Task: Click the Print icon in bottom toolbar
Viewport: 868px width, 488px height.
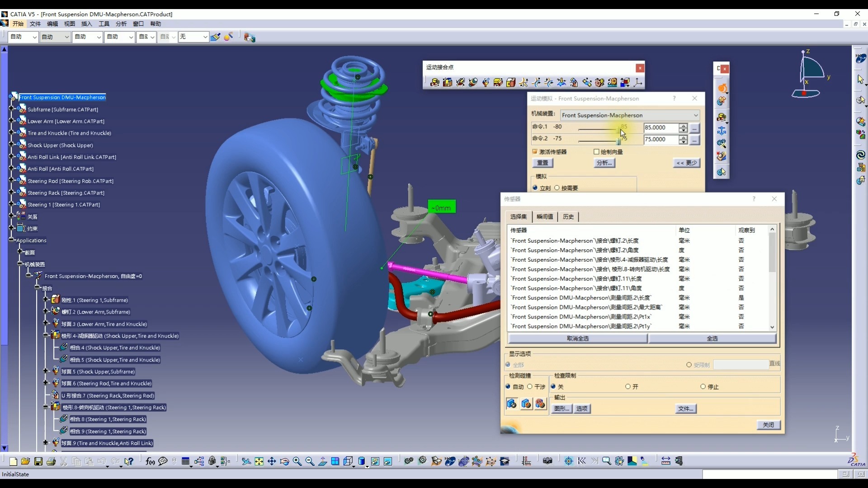Action: pos(51,461)
